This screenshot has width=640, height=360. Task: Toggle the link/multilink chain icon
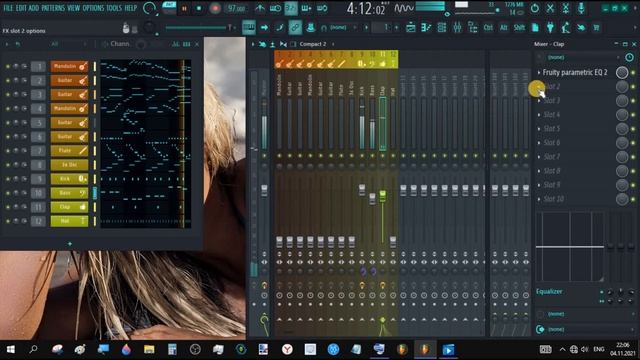[x=295, y=27]
